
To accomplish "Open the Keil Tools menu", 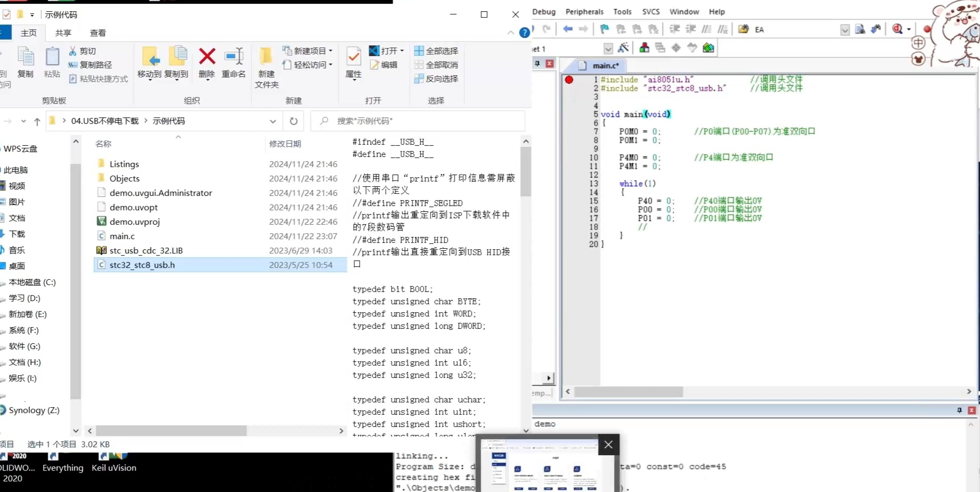I will pyautogui.click(x=622, y=12).
